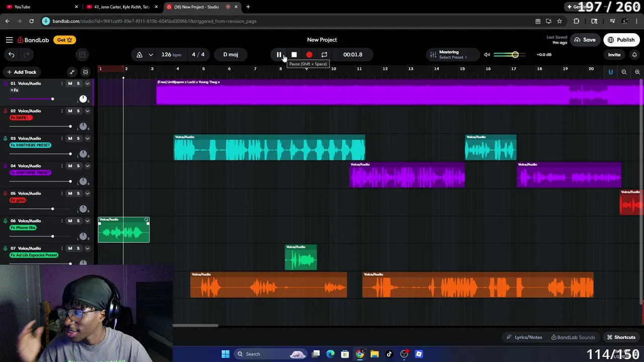Click the redo arrow
This screenshot has width=644, height=362.
[x=26, y=54]
